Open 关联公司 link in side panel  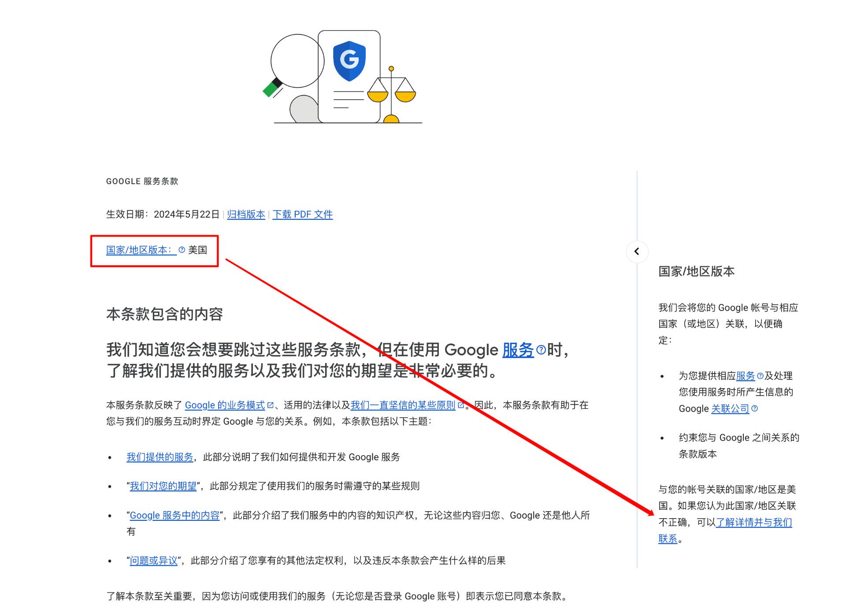[730, 409]
